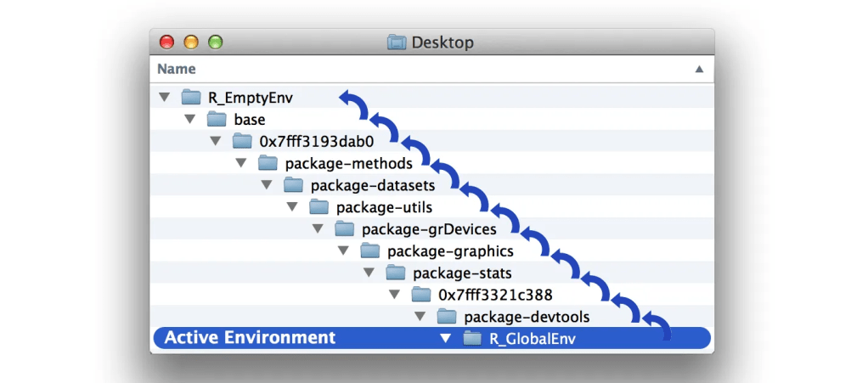This screenshot has width=868, height=383.
Task: Click the green zoom window button
Action: tap(216, 42)
